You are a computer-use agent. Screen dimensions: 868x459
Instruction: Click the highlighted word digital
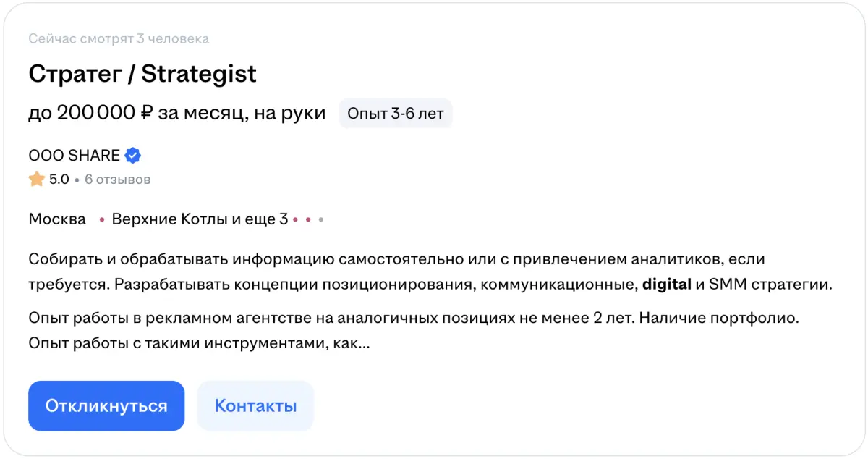point(666,285)
